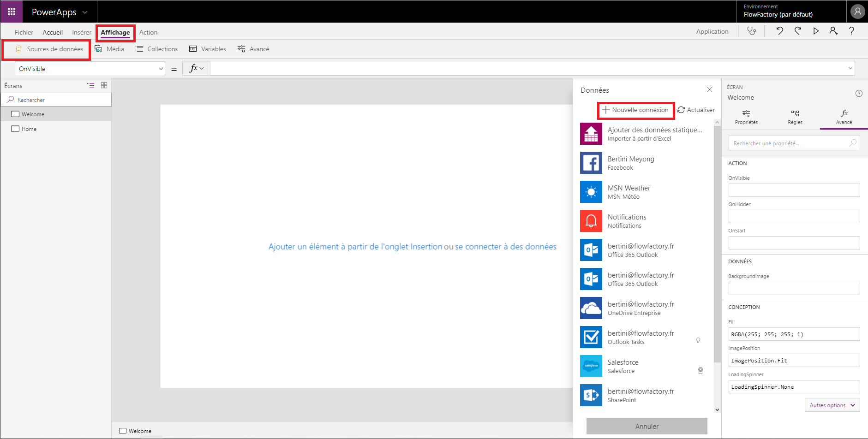Open the Insérer menu tab
This screenshot has height=439, width=868.
click(x=82, y=32)
